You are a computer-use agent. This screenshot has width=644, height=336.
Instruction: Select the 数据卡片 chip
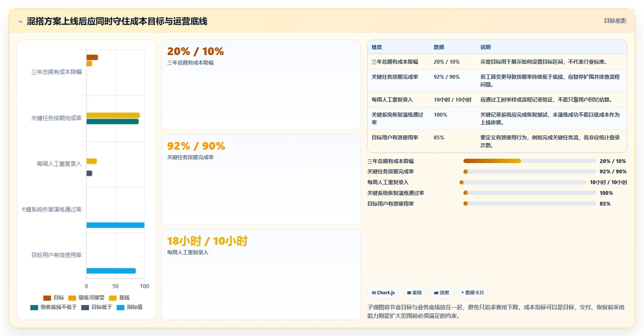click(472, 293)
